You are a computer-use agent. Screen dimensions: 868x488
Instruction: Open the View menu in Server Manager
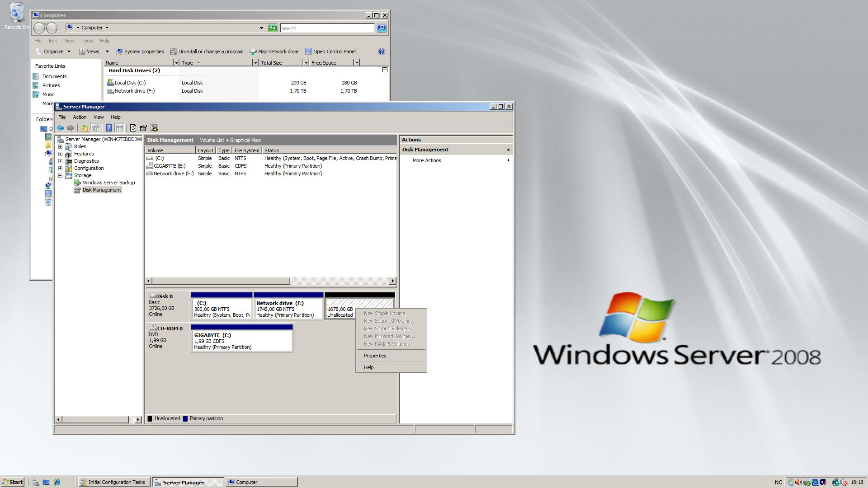pyautogui.click(x=99, y=117)
